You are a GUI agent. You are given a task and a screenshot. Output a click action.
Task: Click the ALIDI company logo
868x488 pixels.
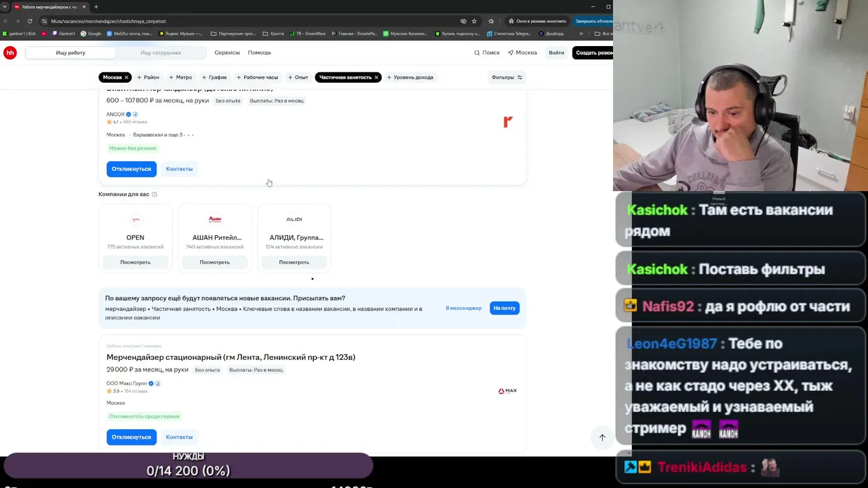pyautogui.click(x=294, y=220)
